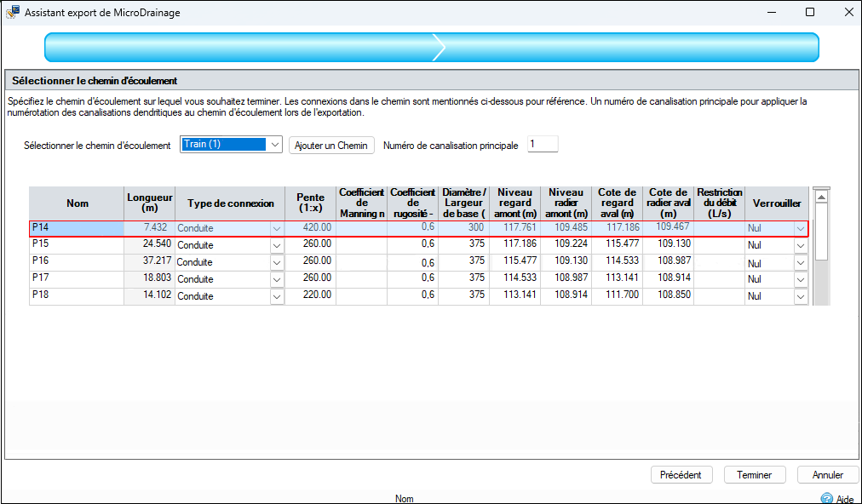Open Verrouiller dropdown for row P15
Image resolution: width=862 pixels, height=504 pixels.
[801, 246]
